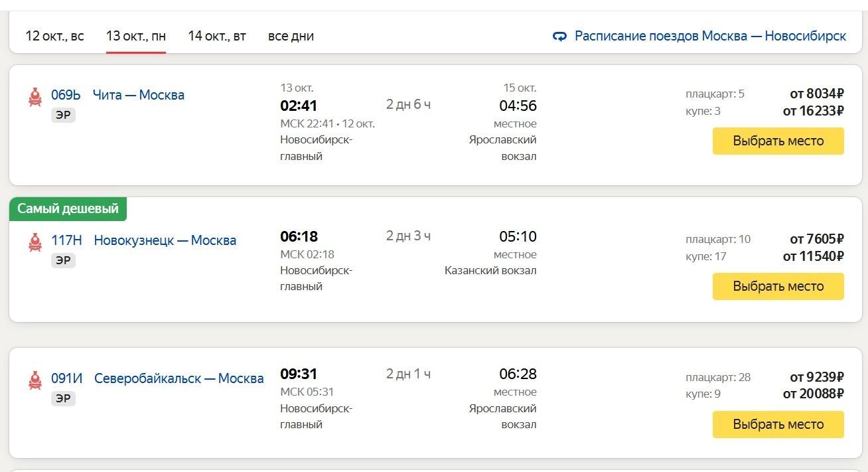Switch to the 14 окт., вт tab
Viewport: 868px width, 472px height.
tap(217, 36)
